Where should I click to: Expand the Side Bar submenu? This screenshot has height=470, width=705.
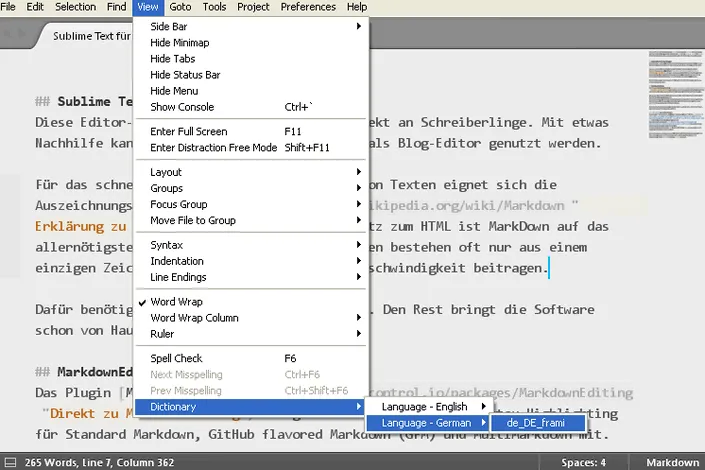(x=251, y=27)
